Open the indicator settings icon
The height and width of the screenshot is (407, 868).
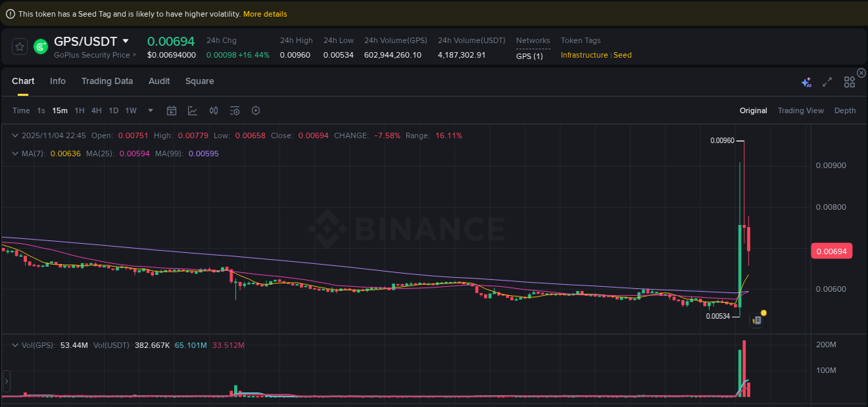click(234, 110)
